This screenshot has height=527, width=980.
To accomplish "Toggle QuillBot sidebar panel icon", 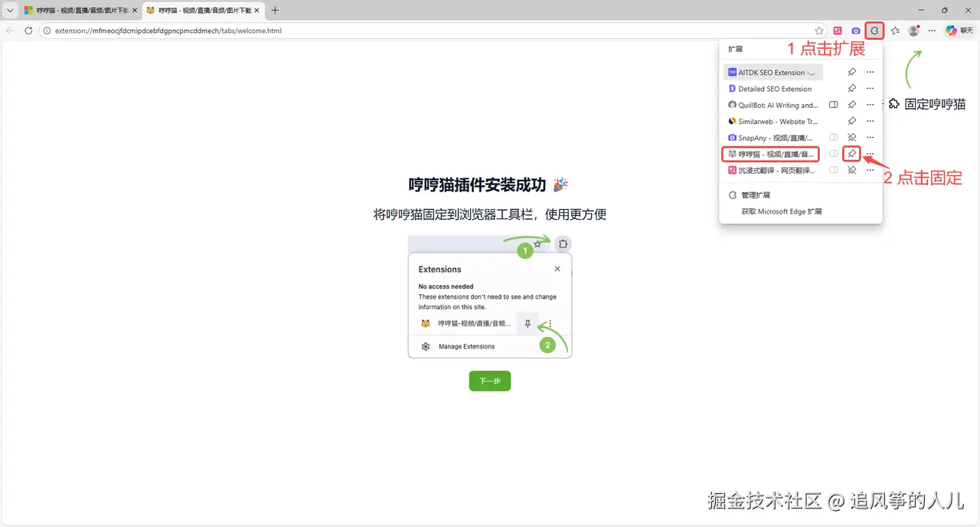I will coord(833,105).
